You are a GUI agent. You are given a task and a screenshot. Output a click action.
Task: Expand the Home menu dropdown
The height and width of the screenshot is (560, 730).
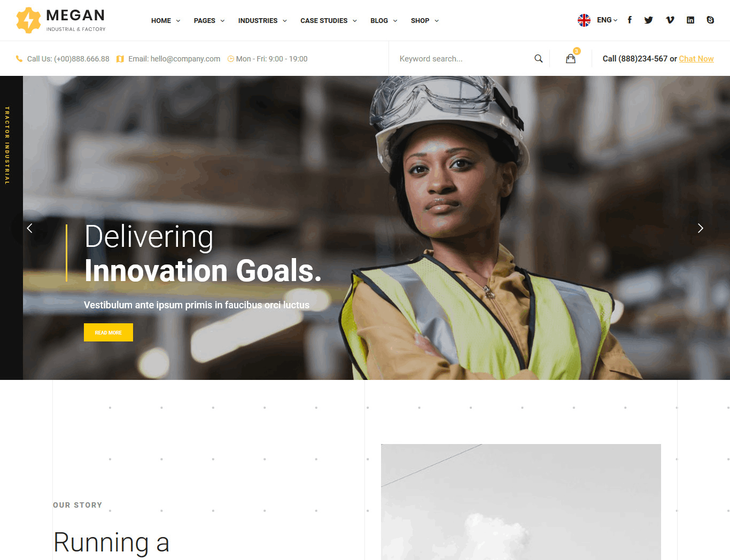click(x=166, y=20)
